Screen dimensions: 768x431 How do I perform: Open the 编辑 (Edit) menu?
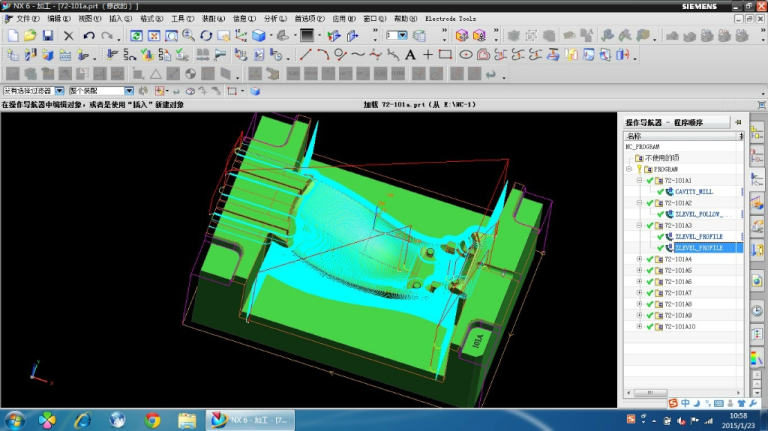(59, 19)
